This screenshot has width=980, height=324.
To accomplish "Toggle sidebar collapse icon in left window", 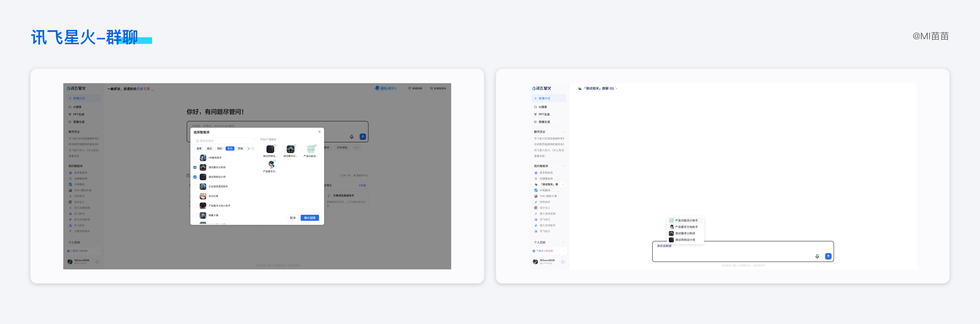I will (98, 262).
